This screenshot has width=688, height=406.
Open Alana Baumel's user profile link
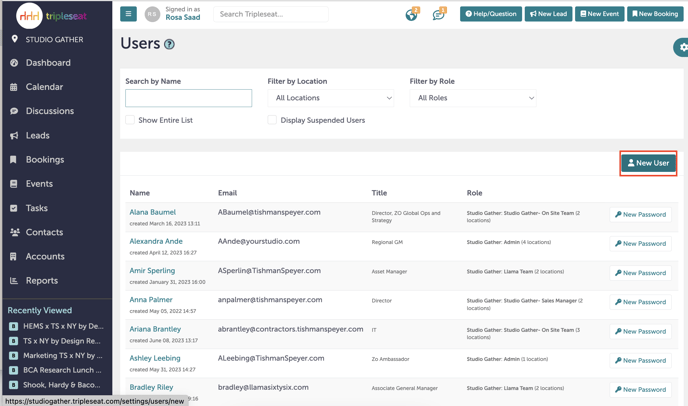tap(152, 212)
